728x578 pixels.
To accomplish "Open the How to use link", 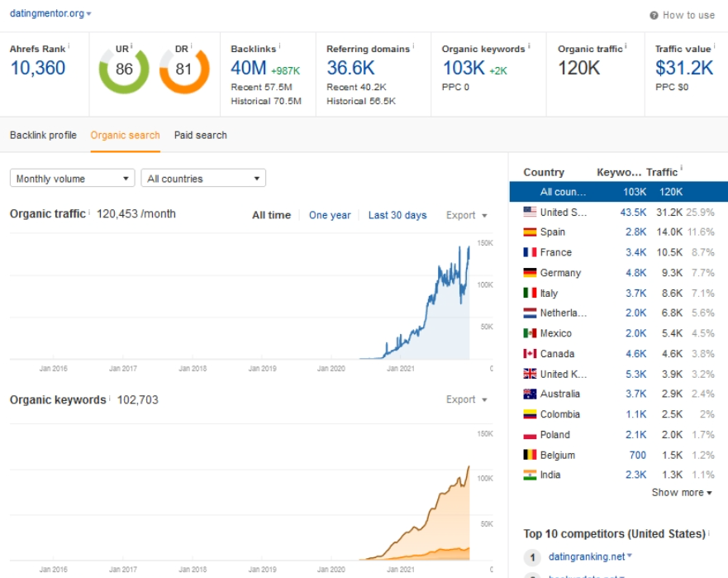I will pos(688,16).
